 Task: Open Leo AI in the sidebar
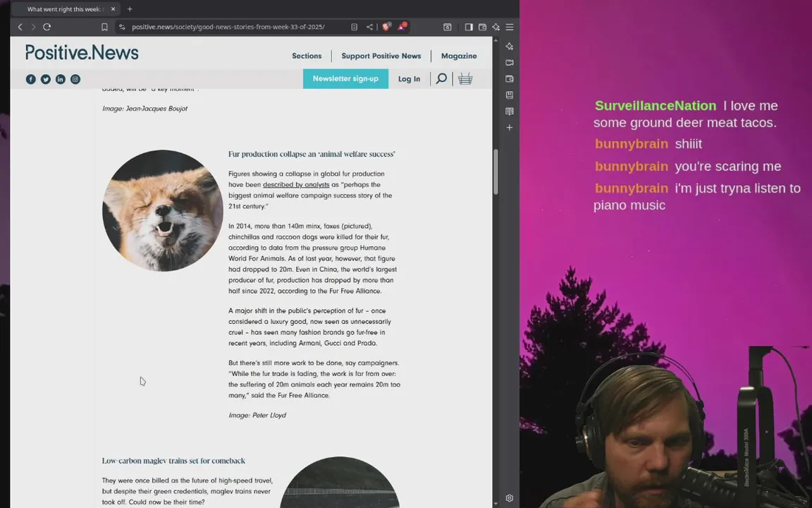(x=510, y=46)
